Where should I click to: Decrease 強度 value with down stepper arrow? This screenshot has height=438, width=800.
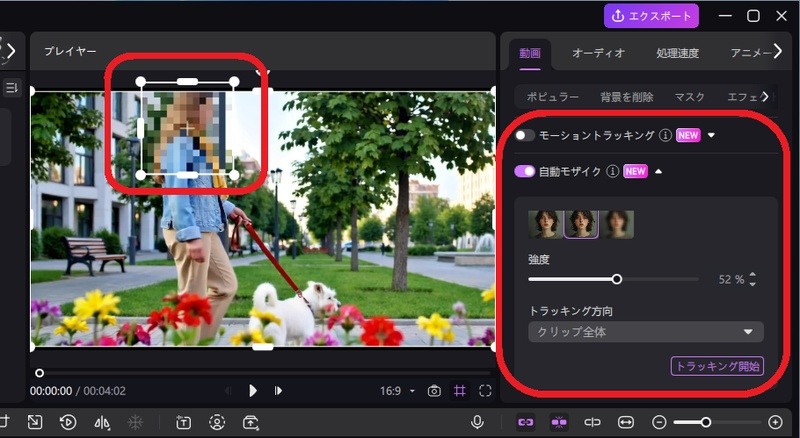coord(753,283)
